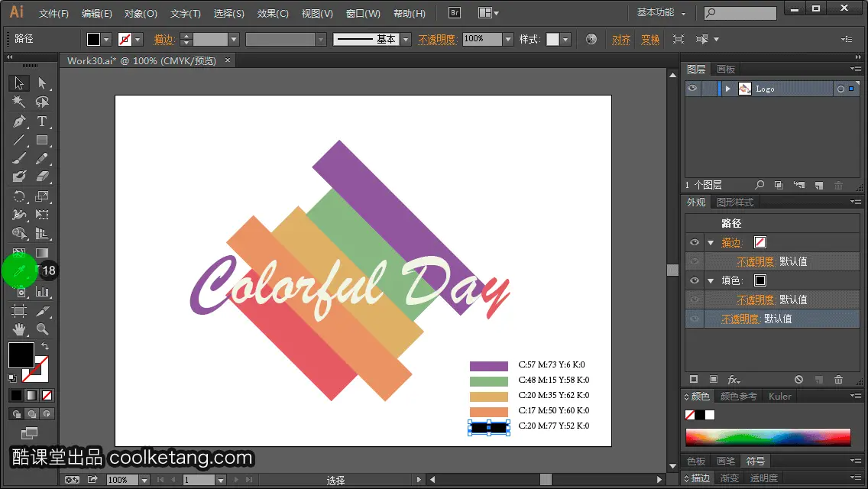
Task: Open the zoom level dropdown in the status bar
Action: point(144,480)
